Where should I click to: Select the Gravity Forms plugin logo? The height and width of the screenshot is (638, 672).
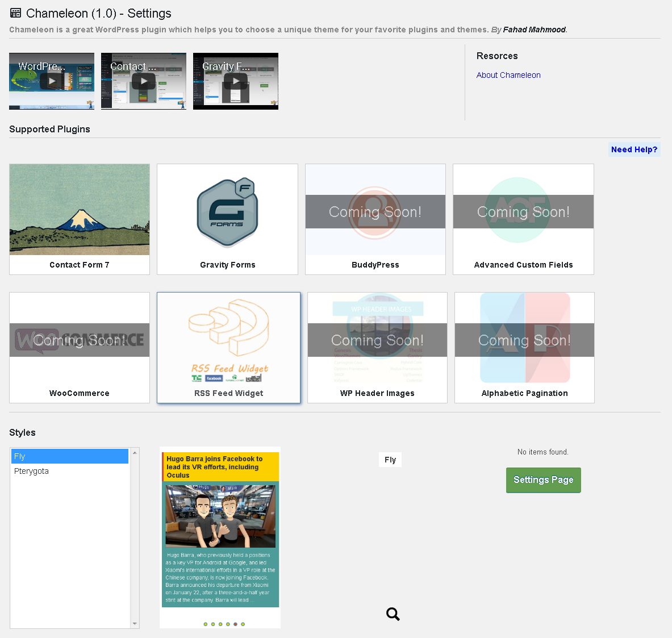pyautogui.click(x=228, y=212)
